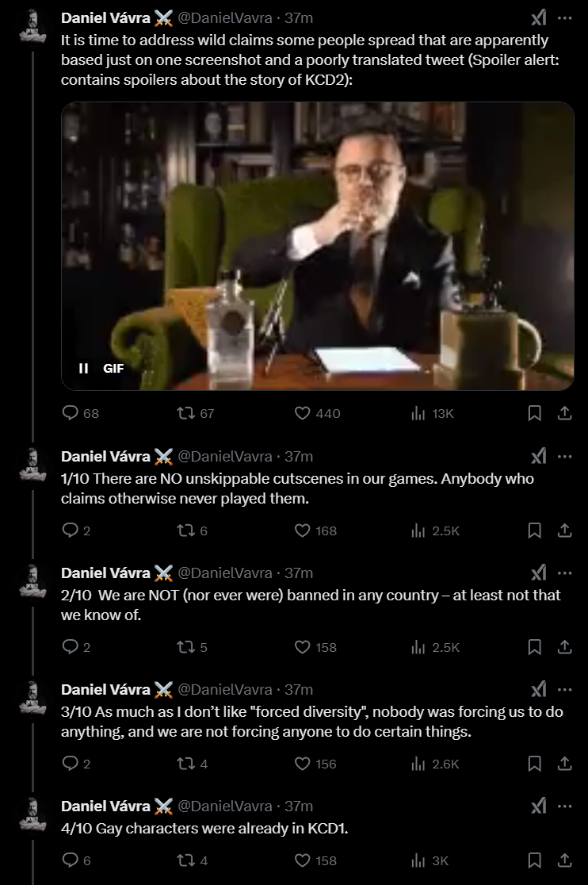Open Daniel Vávra's avatar on 2/10 tweet

tap(32, 581)
